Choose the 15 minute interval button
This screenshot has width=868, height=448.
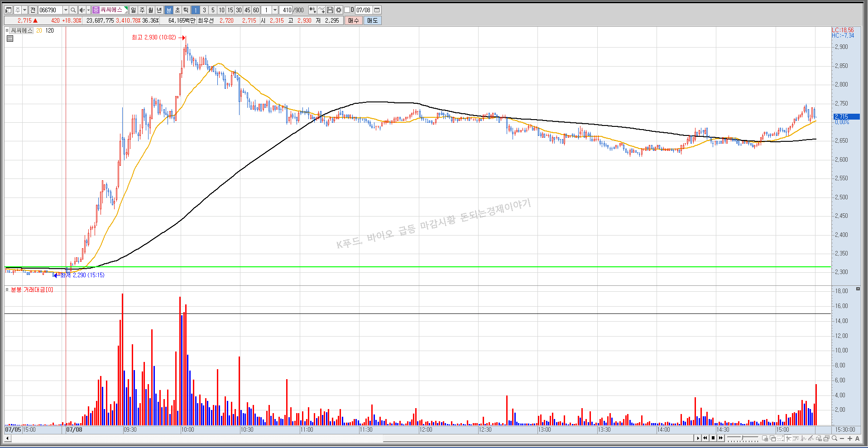tap(230, 10)
